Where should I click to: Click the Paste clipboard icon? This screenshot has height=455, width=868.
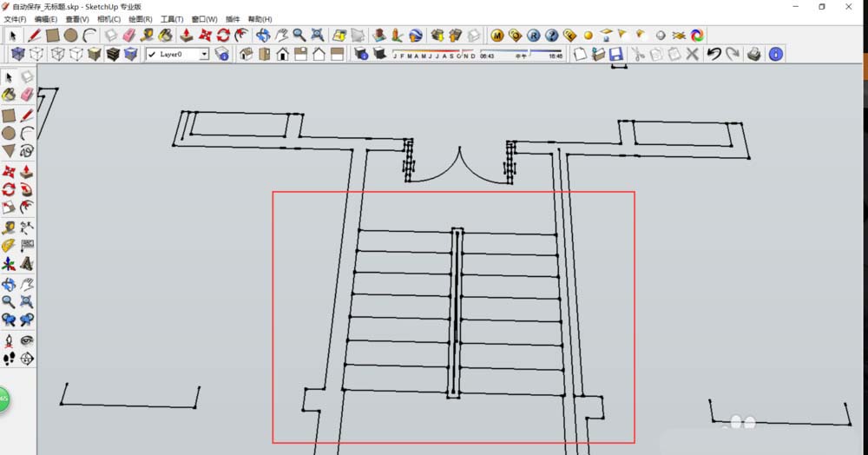coord(674,54)
